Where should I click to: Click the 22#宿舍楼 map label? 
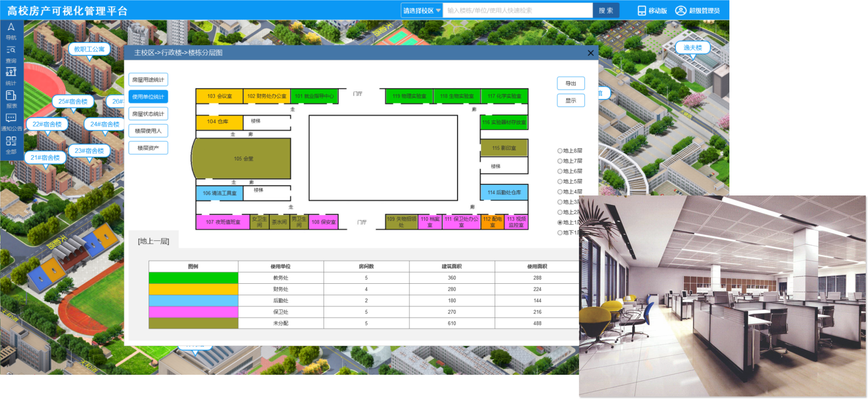click(47, 124)
